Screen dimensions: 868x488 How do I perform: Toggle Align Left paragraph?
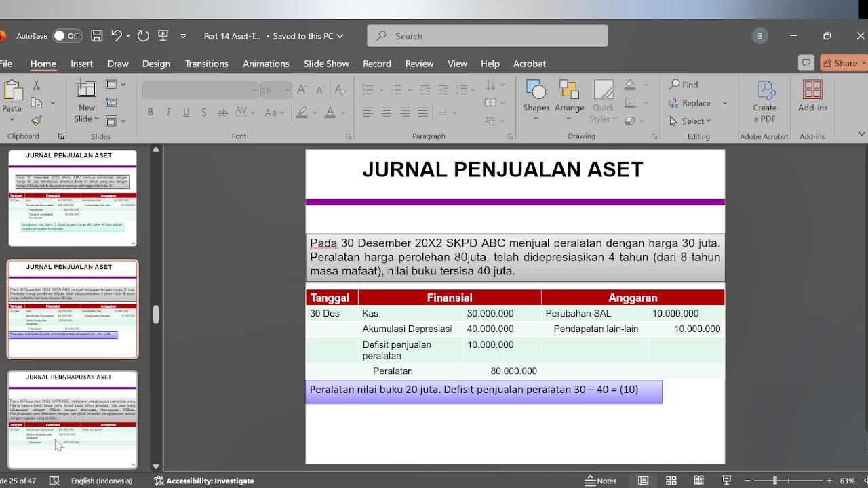tap(368, 113)
